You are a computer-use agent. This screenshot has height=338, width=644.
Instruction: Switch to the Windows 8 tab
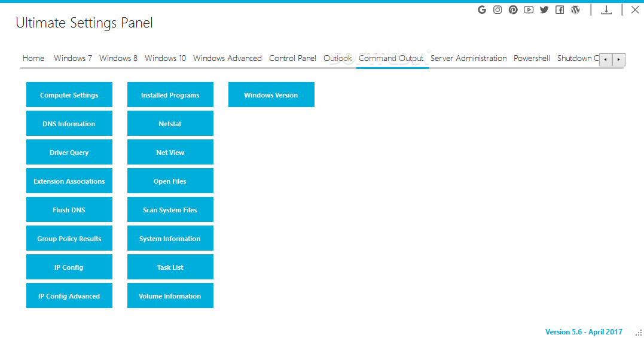(118, 58)
